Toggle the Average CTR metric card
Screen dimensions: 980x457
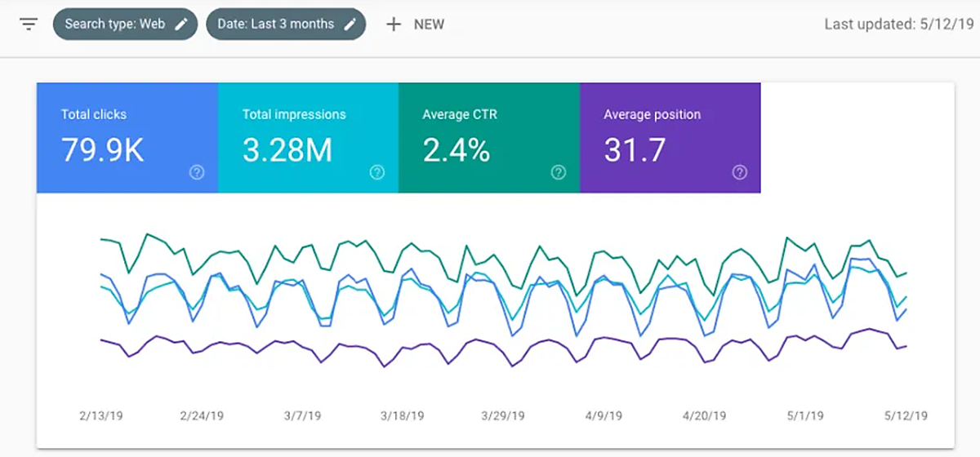pos(488,137)
